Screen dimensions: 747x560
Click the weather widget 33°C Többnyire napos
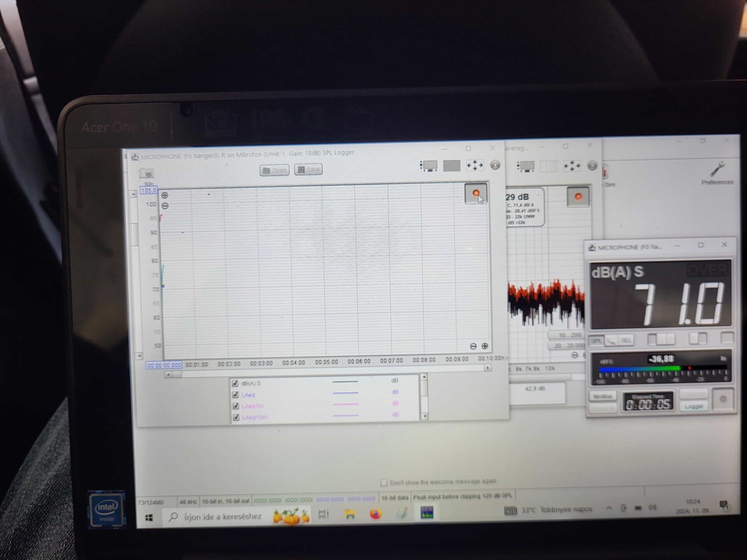[548, 510]
